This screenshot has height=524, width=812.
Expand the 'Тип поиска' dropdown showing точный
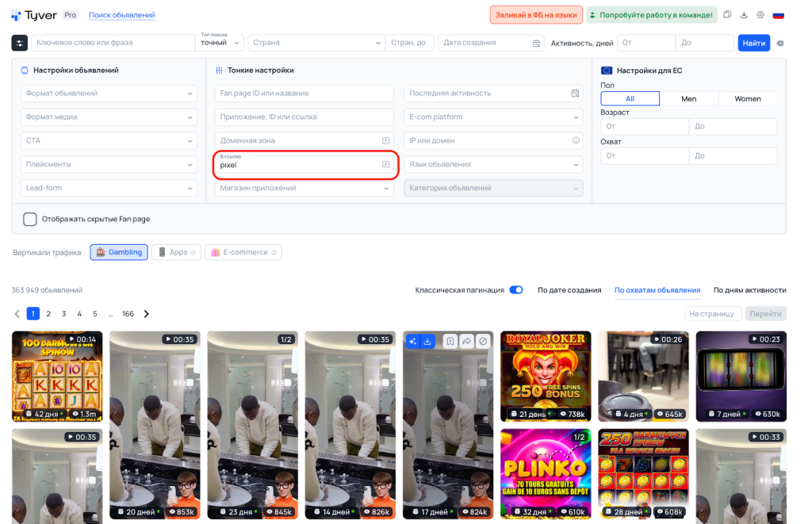tap(220, 43)
